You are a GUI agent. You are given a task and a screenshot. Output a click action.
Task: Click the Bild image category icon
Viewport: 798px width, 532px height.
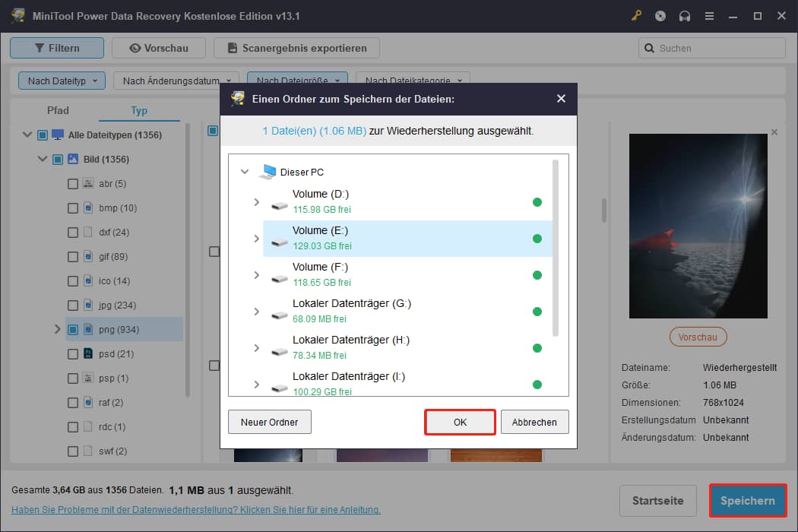[x=73, y=159]
